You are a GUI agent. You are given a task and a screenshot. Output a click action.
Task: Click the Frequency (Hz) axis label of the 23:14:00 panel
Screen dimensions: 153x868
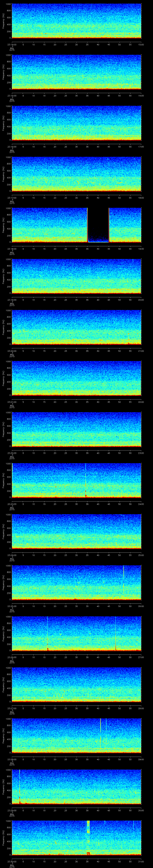[x=3, y=21]
